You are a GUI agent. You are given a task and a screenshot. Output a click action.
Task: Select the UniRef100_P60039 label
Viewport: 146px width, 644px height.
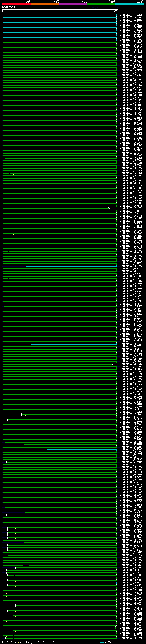(131, 67)
